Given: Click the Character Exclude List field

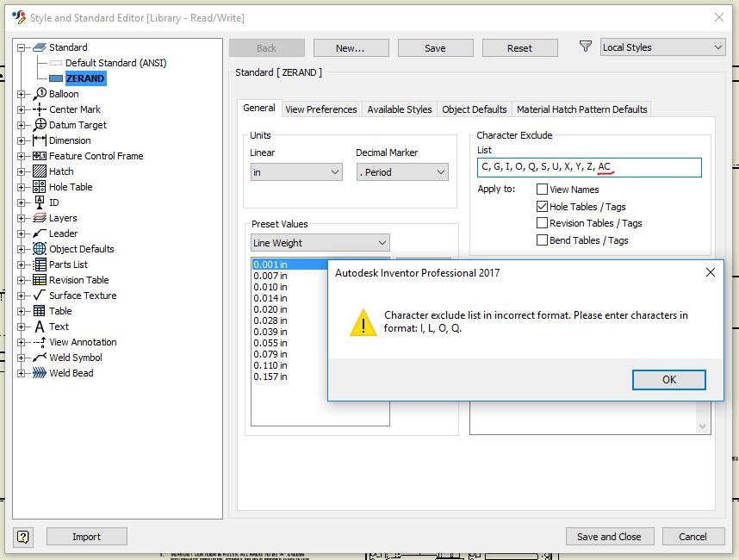Looking at the screenshot, I should click(x=589, y=167).
